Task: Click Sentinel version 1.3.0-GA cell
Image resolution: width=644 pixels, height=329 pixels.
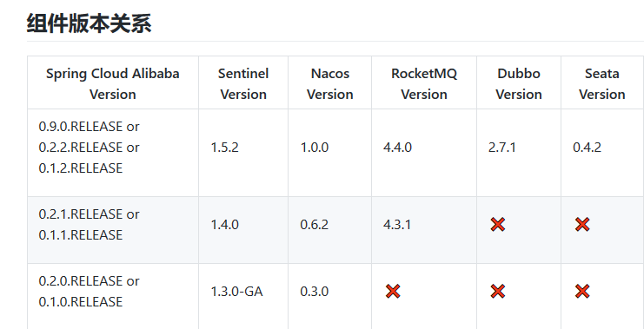Action: [243, 296]
